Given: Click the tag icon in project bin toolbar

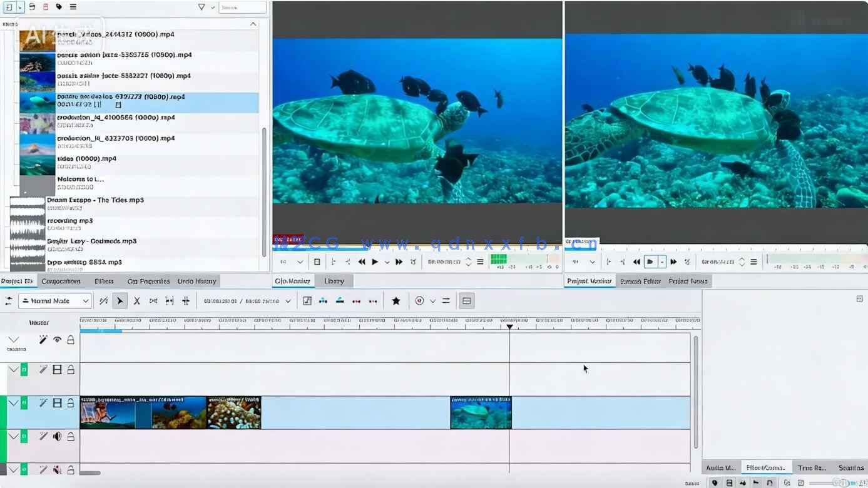Looking at the screenshot, I should point(59,7).
